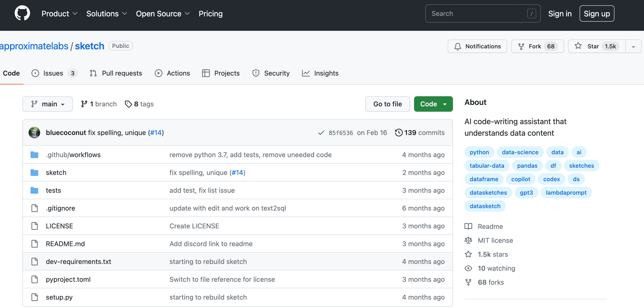
Task: Click bluecoconut's avatar thumbnail
Action: [34, 133]
